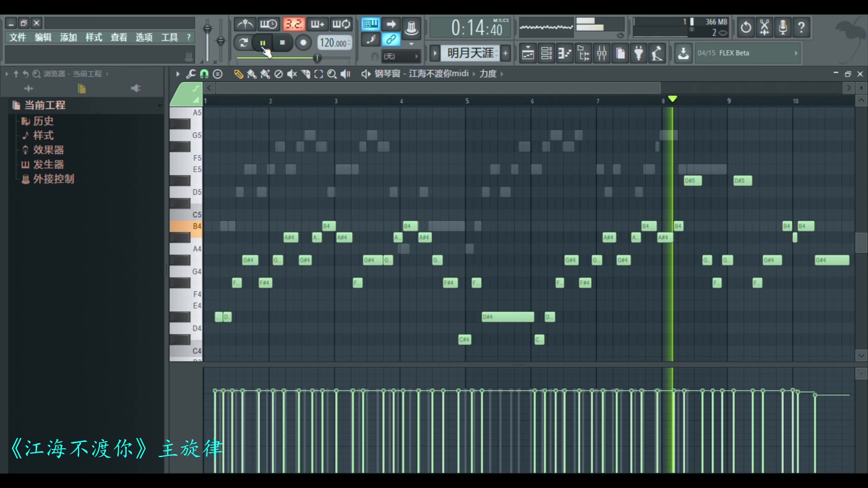Expand 当前工程 folder in browser
This screenshot has height=488, width=868.
coord(45,105)
